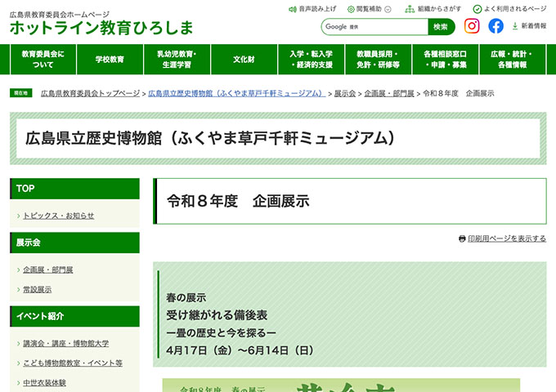This screenshot has height=392, width=556.
Task: Open 講演会・講座・博物館大学 sidebar link
Action: tap(66, 344)
